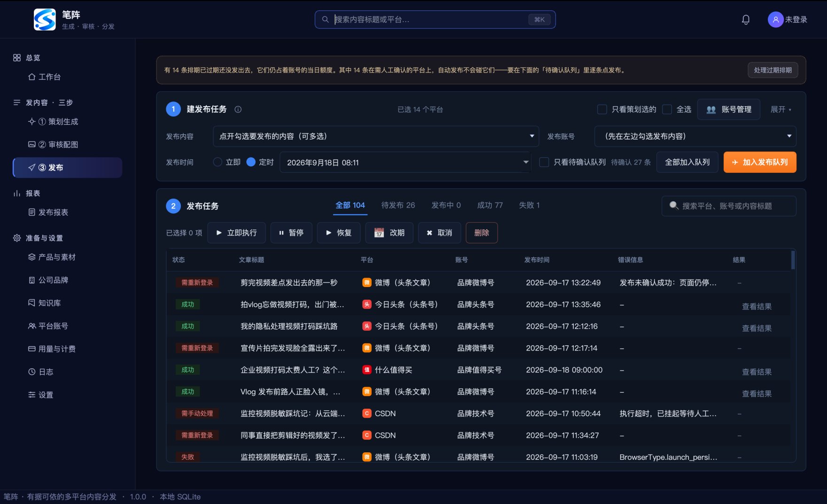
Task: Click the 发布报表 document icon
Action: (x=31, y=212)
